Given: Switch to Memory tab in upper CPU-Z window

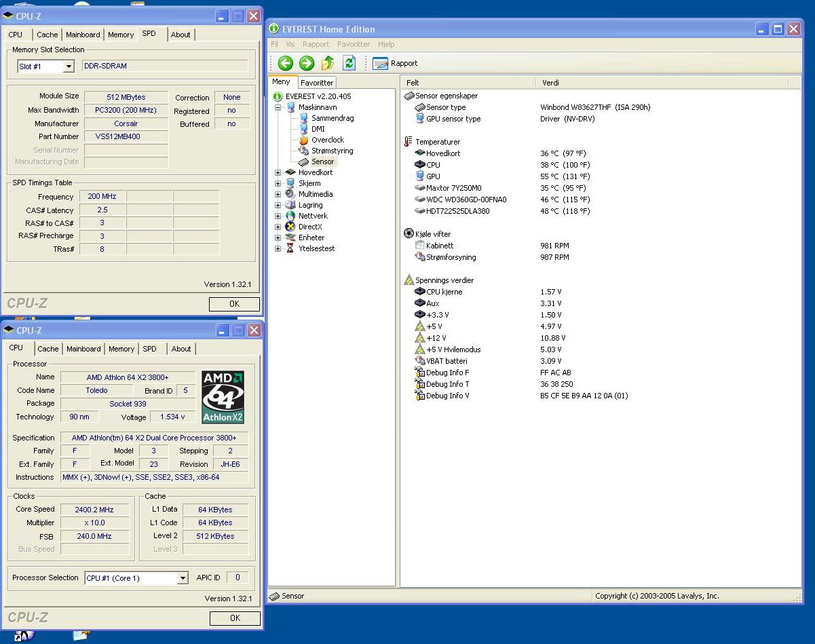Looking at the screenshot, I should (x=121, y=35).
